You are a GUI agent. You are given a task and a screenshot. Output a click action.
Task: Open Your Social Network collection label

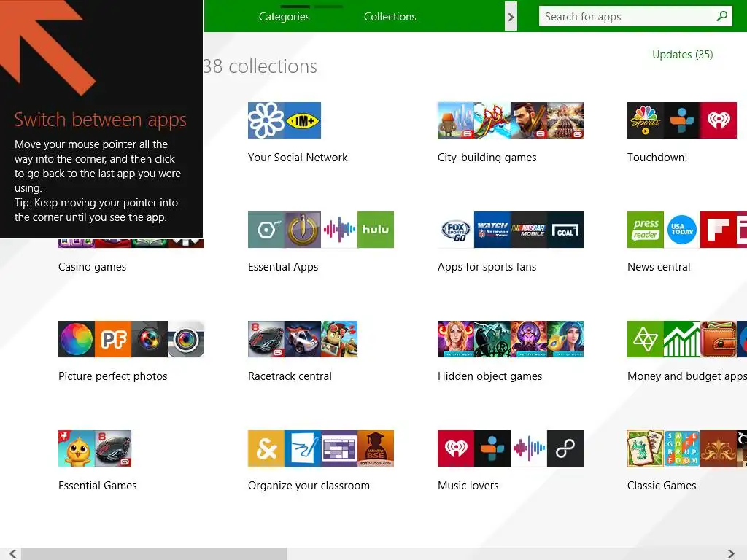(298, 157)
